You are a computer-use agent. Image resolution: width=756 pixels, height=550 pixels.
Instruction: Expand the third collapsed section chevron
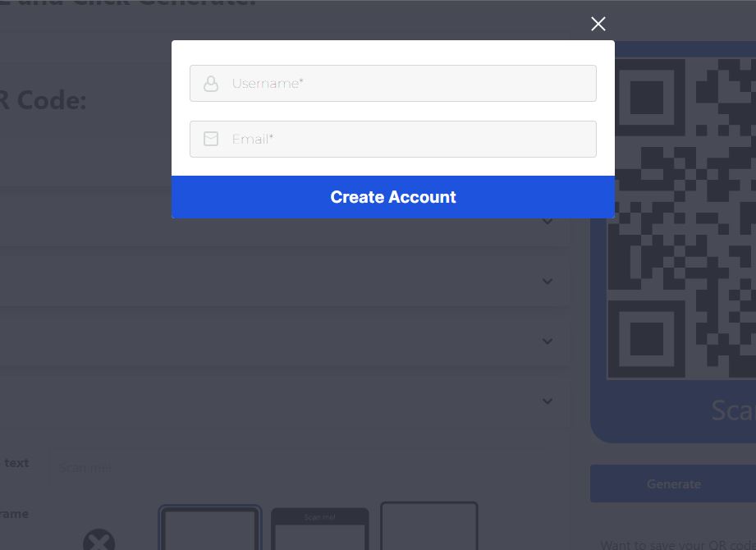pyautogui.click(x=548, y=341)
